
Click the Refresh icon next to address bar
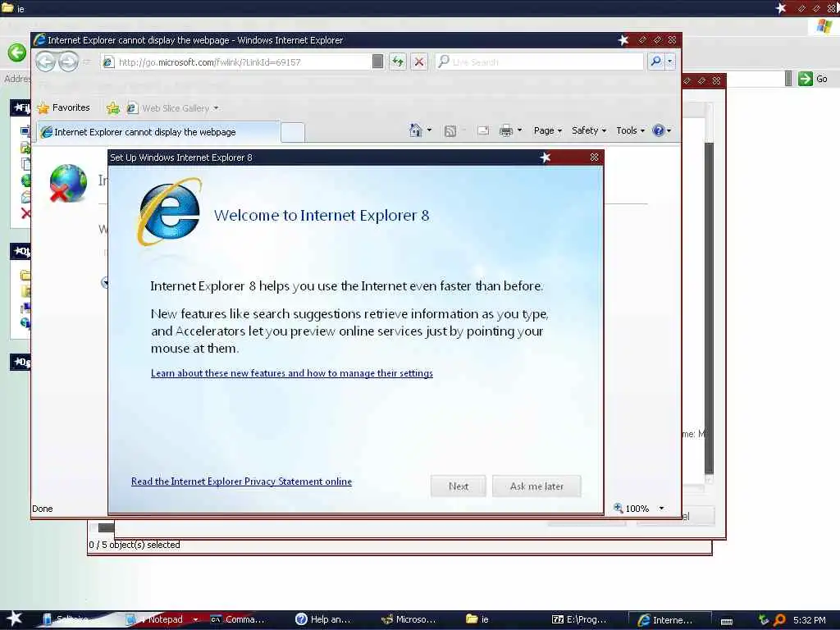[398, 62]
